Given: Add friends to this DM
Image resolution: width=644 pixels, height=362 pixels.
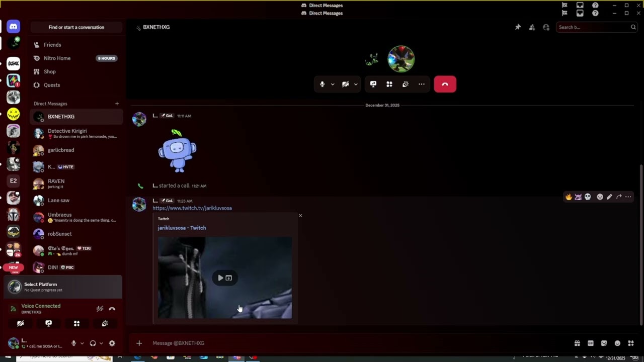Looking at the screenshot, I should point(532,27).
